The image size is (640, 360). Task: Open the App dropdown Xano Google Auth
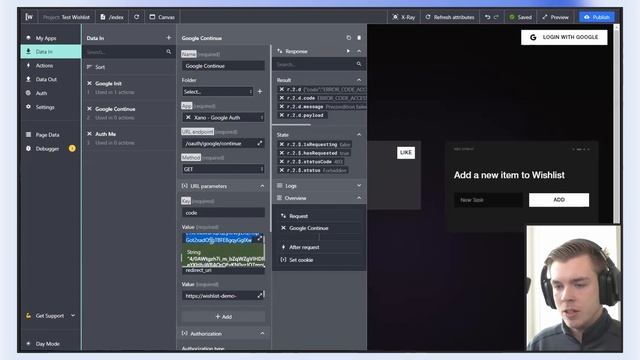[223, 117]
